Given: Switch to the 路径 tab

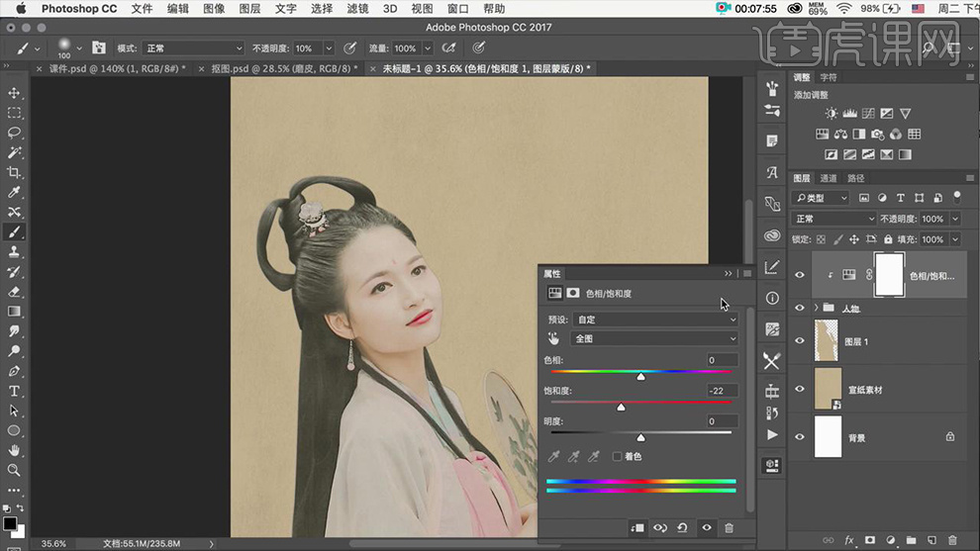Looking at the screenshot, I should pyautogui.click(x=855, y=178).
